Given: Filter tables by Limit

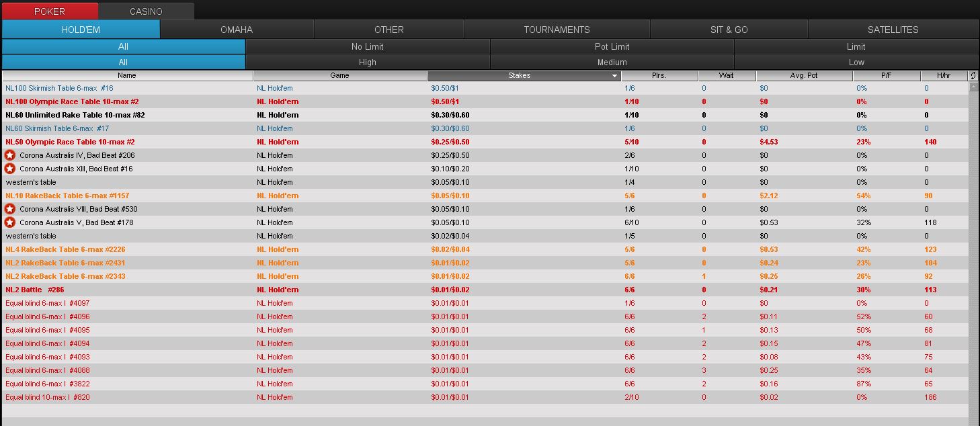Looking at the screenshot, I should pyautogui.click(x=856, y=46).
